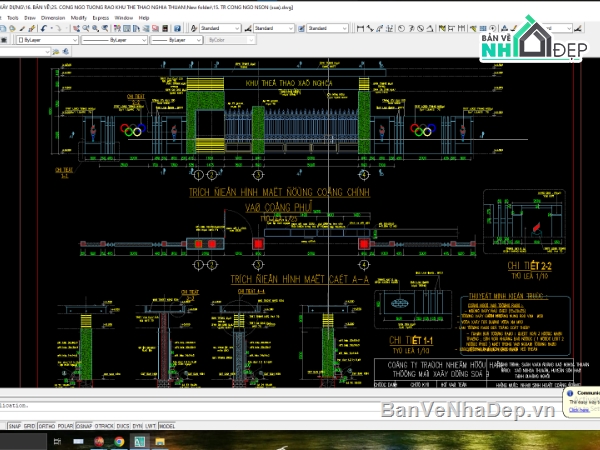Screen dimensions: 600x450
Task: Open the ByLayer color dropdown
Action: tap(47, 40)
